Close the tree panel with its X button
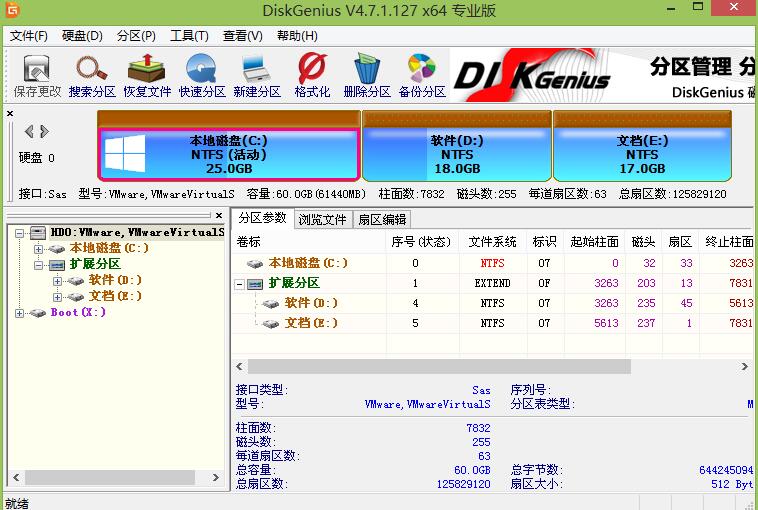Viewport: 758px width, 510px height. [x=219, y=215]
